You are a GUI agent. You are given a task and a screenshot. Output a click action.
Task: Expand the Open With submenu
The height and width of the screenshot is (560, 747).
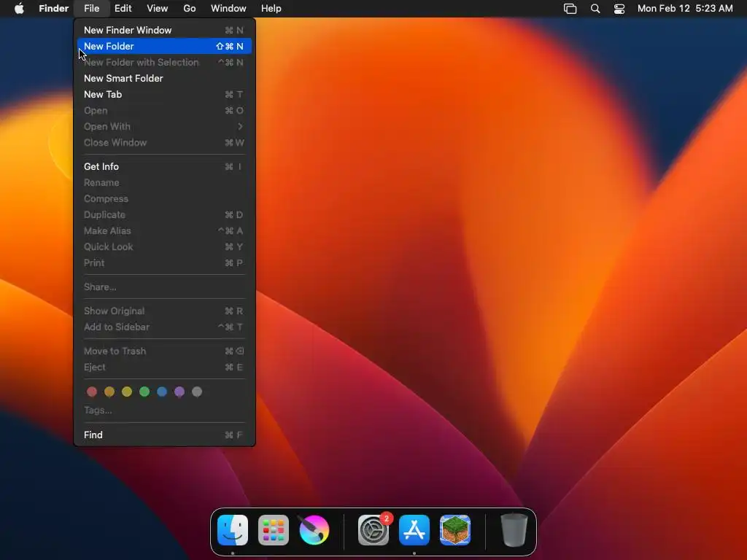pyautogui.click(x=164, y=127)
